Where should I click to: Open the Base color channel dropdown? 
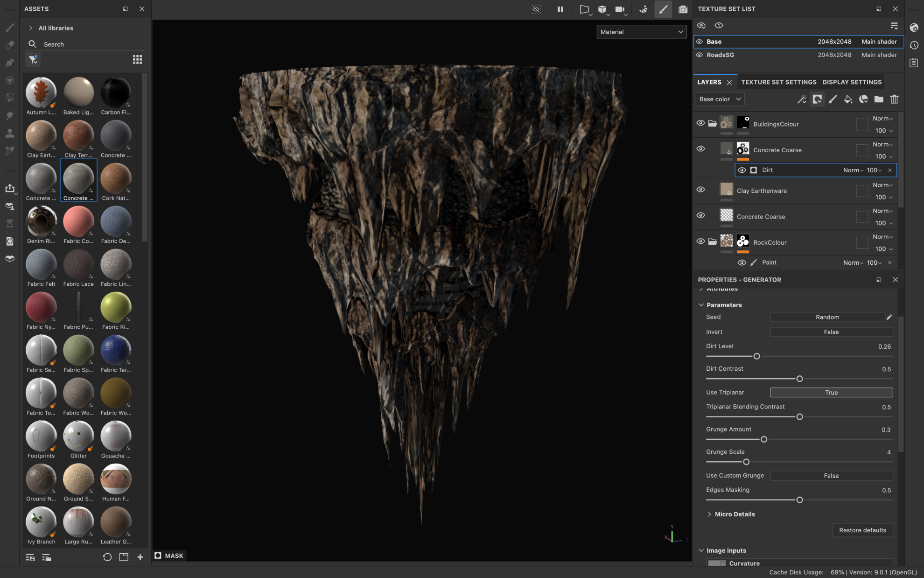tap(719, 99)
